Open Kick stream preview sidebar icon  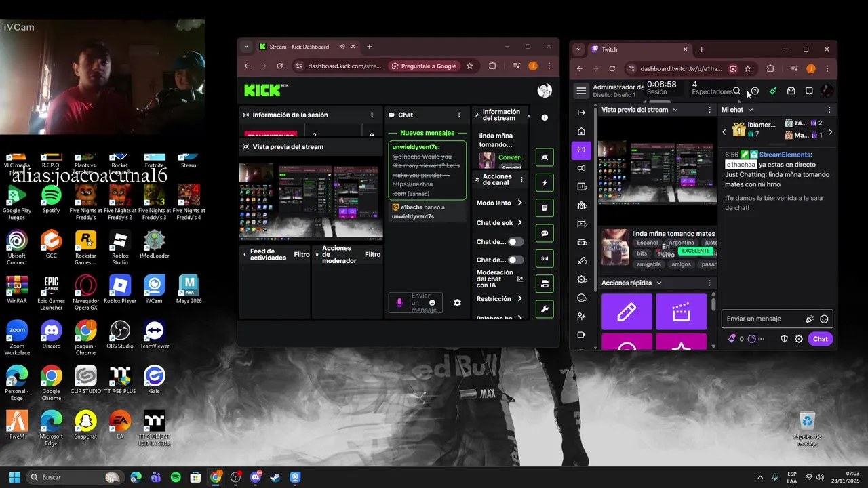click(x=545, y=157)
